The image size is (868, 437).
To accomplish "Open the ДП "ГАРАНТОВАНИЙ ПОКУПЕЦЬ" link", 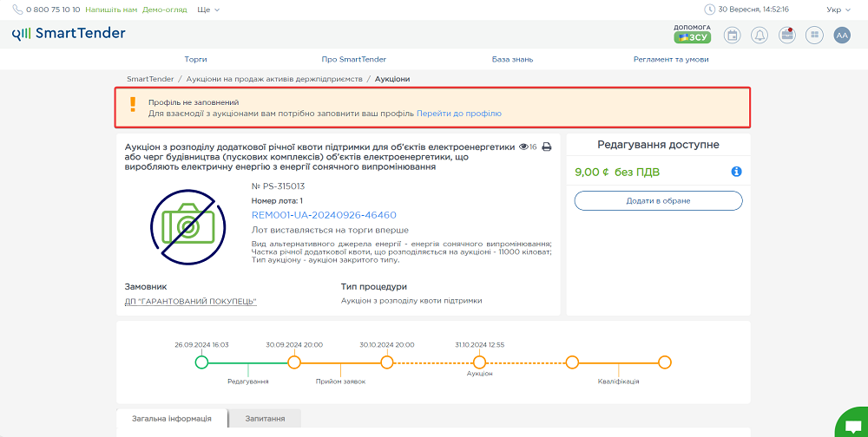I will click(191, 302).
